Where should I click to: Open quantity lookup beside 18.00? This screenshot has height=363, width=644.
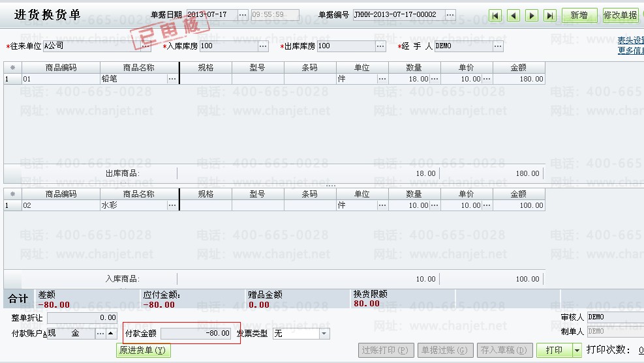tap(435, 79)
